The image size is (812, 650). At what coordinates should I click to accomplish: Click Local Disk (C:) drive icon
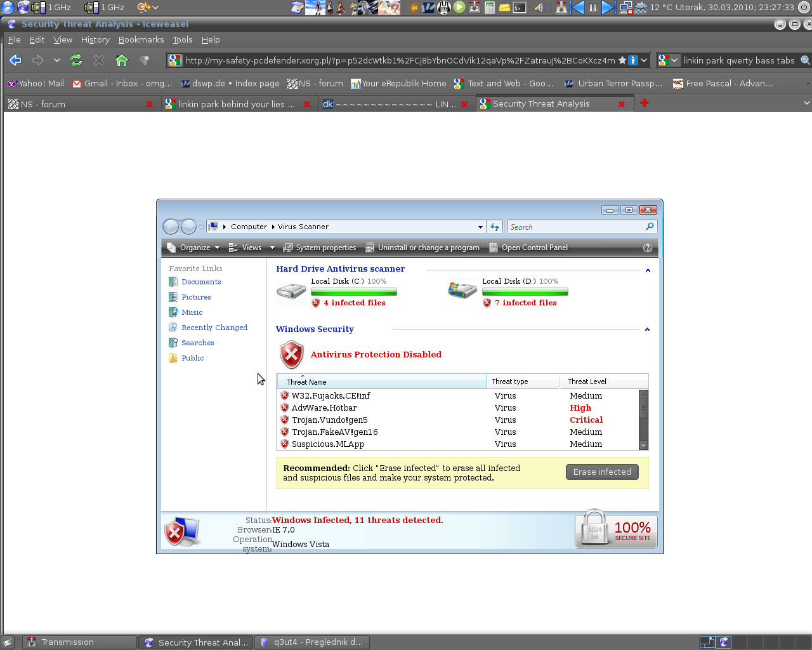(x=291, y=291)
